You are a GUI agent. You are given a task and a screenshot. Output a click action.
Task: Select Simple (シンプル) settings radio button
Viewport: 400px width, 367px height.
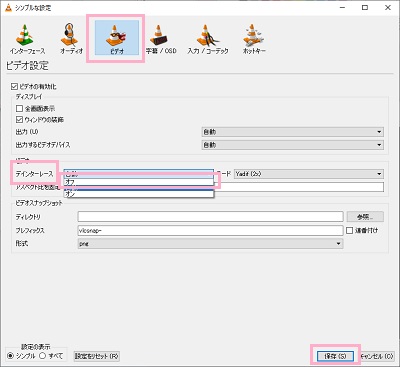click(10, 356)
